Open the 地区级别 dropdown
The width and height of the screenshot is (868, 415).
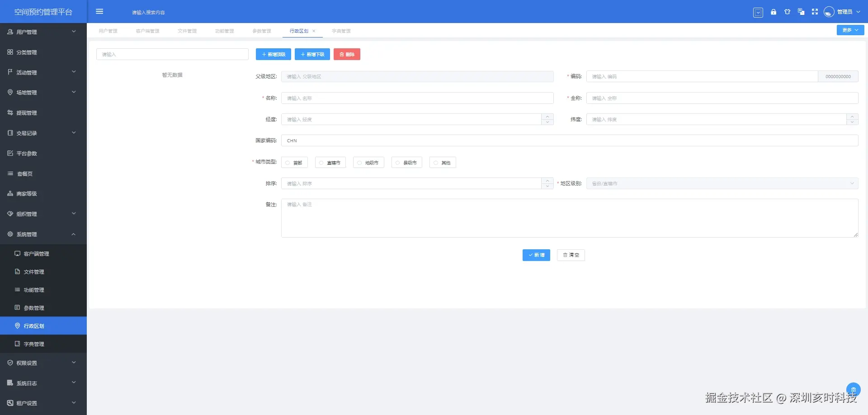722,183
